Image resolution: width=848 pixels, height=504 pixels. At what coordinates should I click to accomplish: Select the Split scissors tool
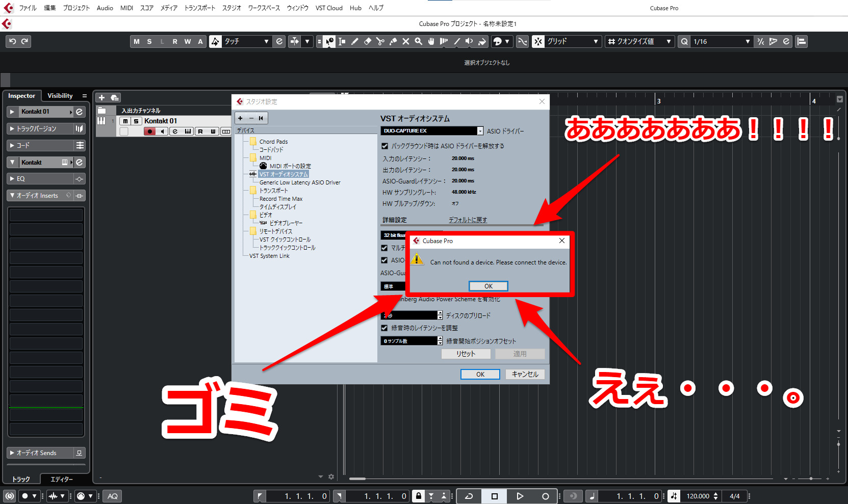pyautogui.click(x=380, y=41)
